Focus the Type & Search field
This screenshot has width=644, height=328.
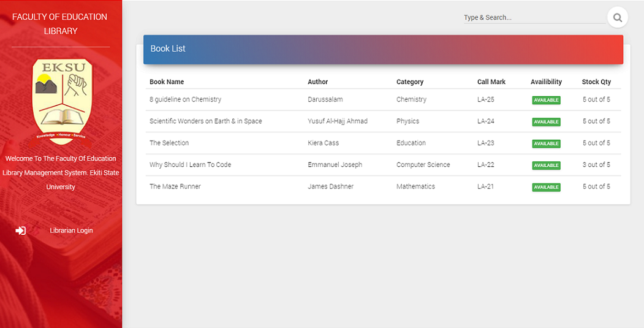534,18
